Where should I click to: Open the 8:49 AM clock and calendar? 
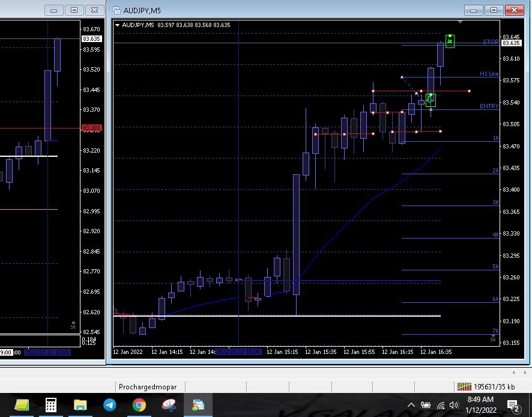(x=481, y=405)
